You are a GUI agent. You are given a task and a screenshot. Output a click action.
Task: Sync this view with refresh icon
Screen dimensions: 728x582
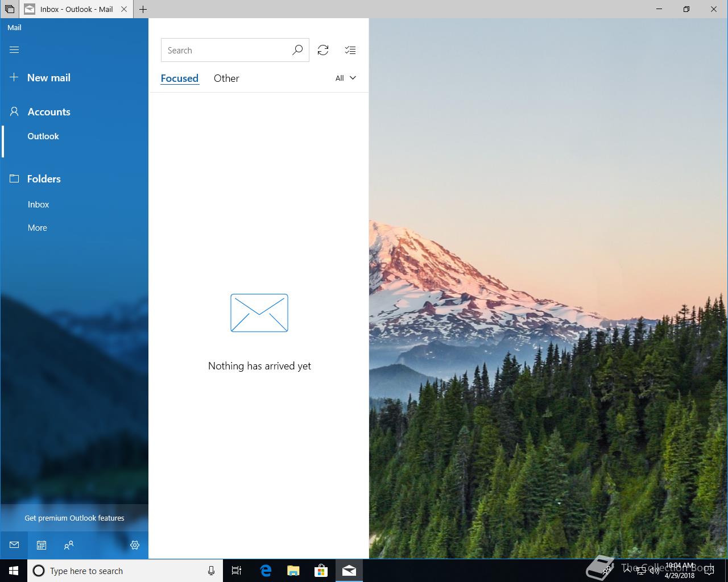(x=323, y=50)
